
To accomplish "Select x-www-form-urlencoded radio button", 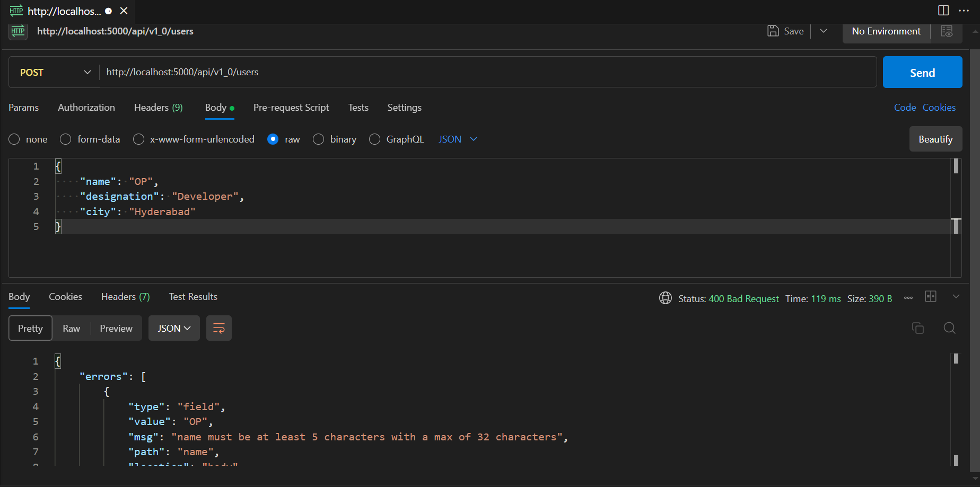I will coord(138,139).
